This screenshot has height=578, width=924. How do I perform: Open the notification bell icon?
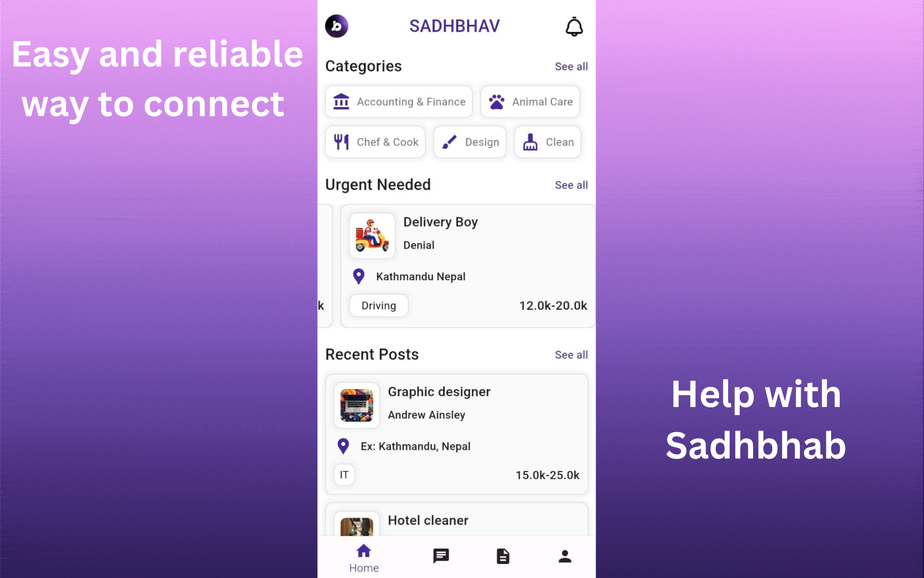pos(574,26)
